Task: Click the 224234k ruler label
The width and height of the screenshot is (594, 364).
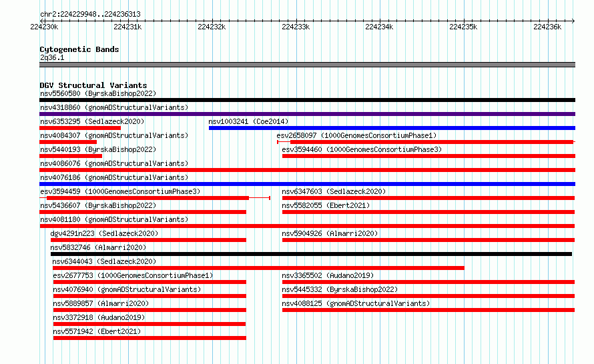Action: pyautogui.click(x=379, y=27)
